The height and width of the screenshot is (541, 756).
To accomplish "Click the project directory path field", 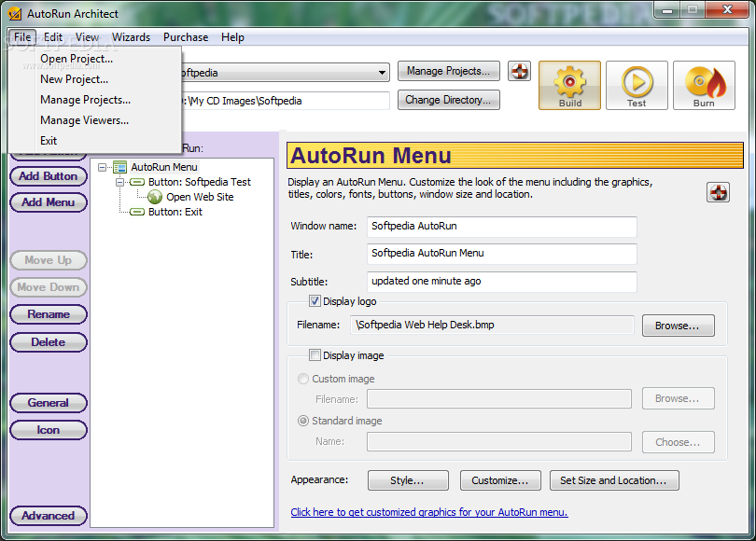I will [285, 101].
